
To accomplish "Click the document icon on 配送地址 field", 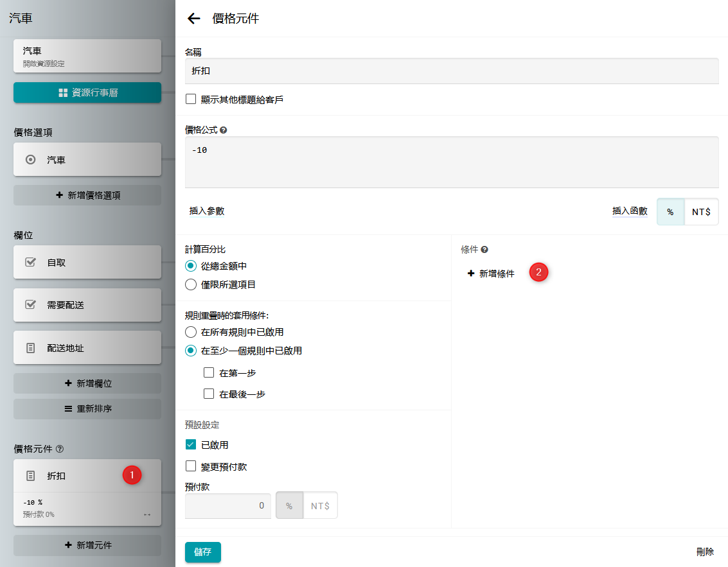I will tap(30, 348).
